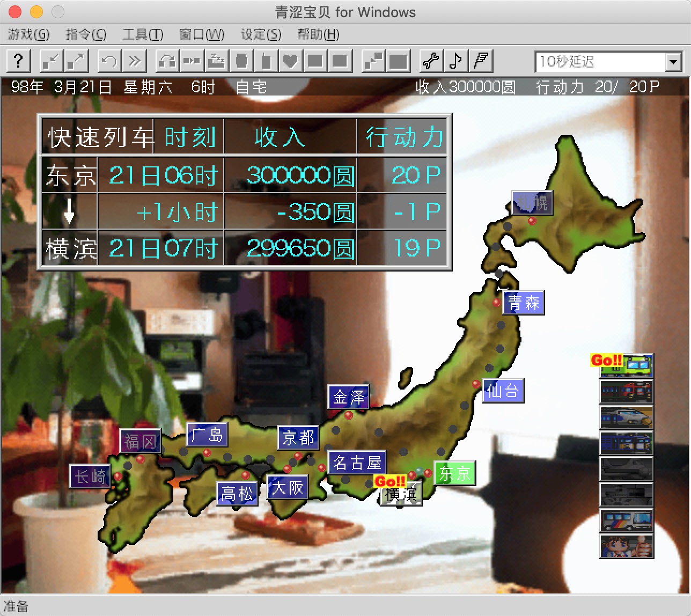Click the flag toolbar icon
The width and height of the screenshot is (691, 616).
click(x=481, y=61)
